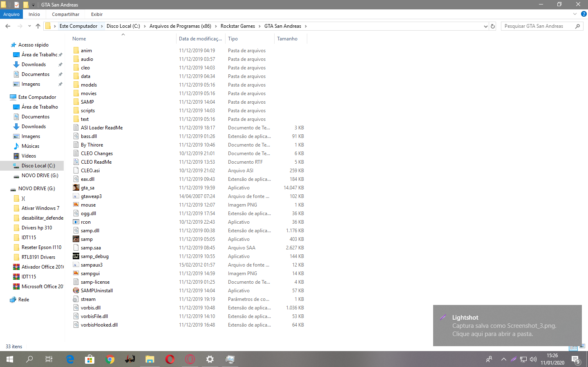The width and height of the screenshot is (588, 367).
Task: Go up one folder level
Action: [x=38, y=26]
